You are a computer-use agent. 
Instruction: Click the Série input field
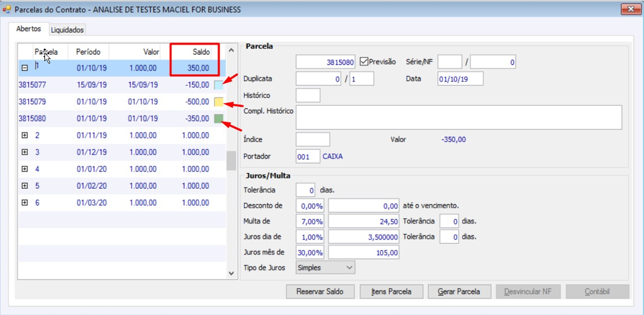(x=450, y=62)
